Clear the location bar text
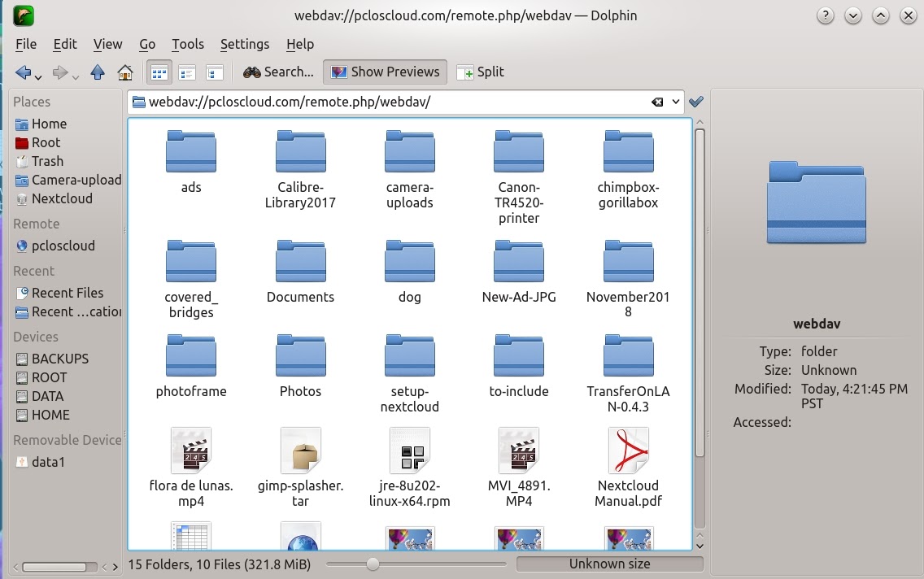 (x=657, y=102)
